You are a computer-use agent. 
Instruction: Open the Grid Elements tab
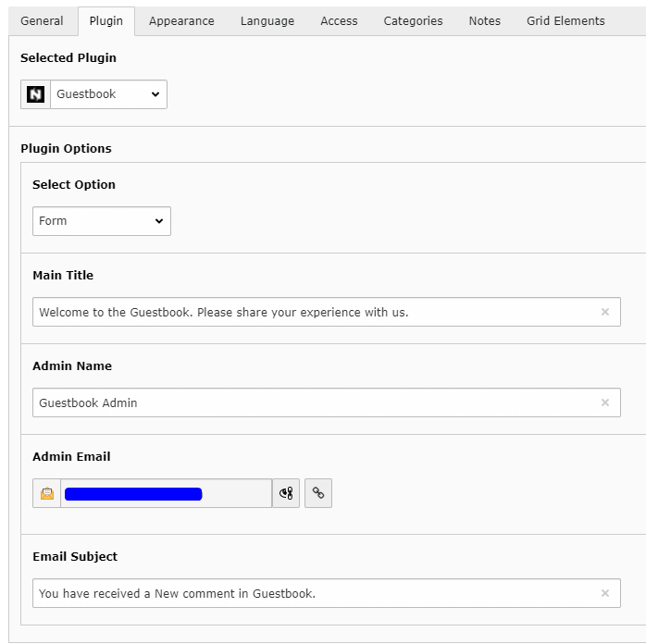coord(565,21)
